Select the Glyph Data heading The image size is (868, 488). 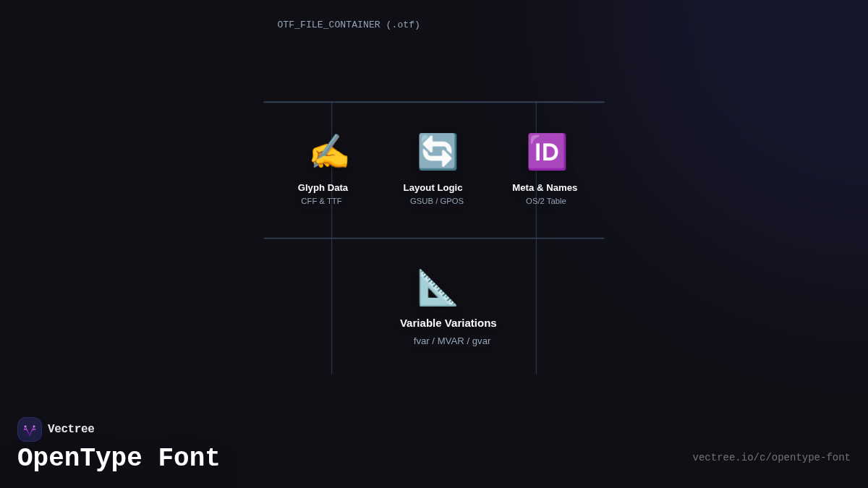coord(323,188)
